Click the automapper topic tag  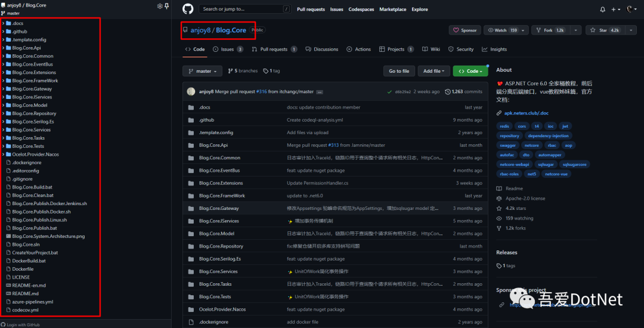[549, 155]
